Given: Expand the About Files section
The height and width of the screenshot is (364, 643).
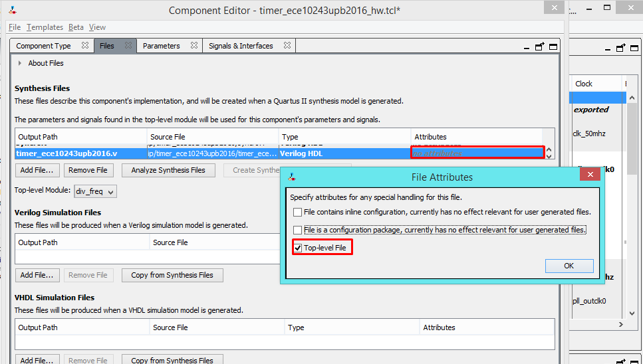Looking at the screenshot, I should point(20,63).
